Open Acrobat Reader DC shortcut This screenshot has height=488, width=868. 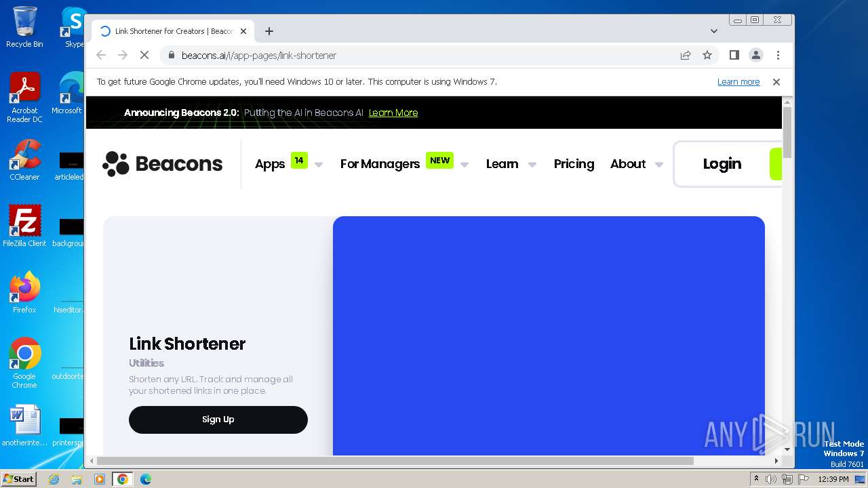coord(24,98)
